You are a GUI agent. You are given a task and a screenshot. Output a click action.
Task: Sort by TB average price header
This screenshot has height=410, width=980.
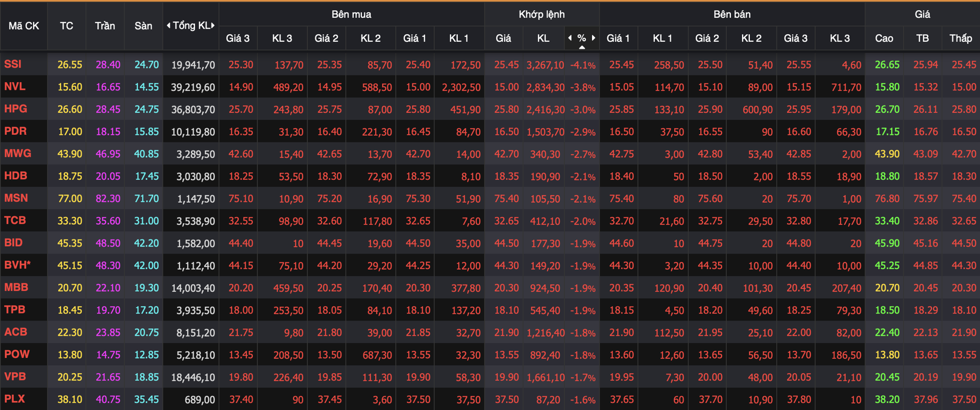coord(922,38)
